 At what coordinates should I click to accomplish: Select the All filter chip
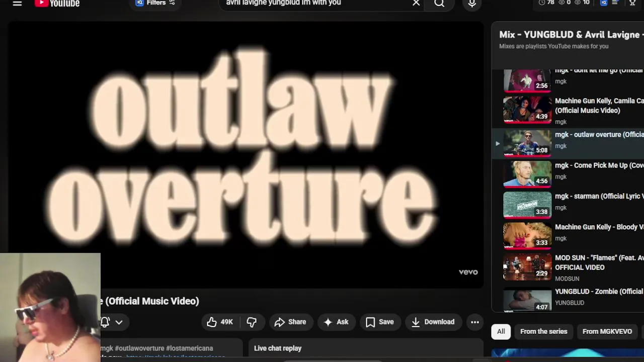(x=501, y=331)
